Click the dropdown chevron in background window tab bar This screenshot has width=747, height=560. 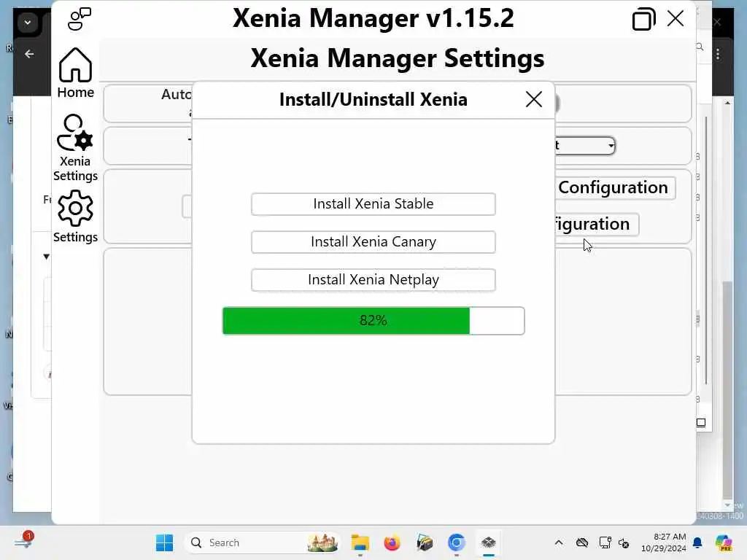click(28, 23)
